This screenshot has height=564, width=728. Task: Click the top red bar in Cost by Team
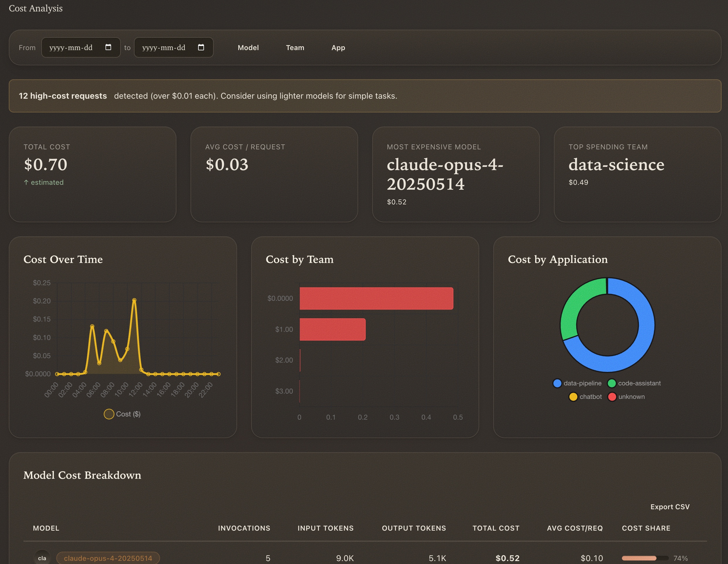376,298
